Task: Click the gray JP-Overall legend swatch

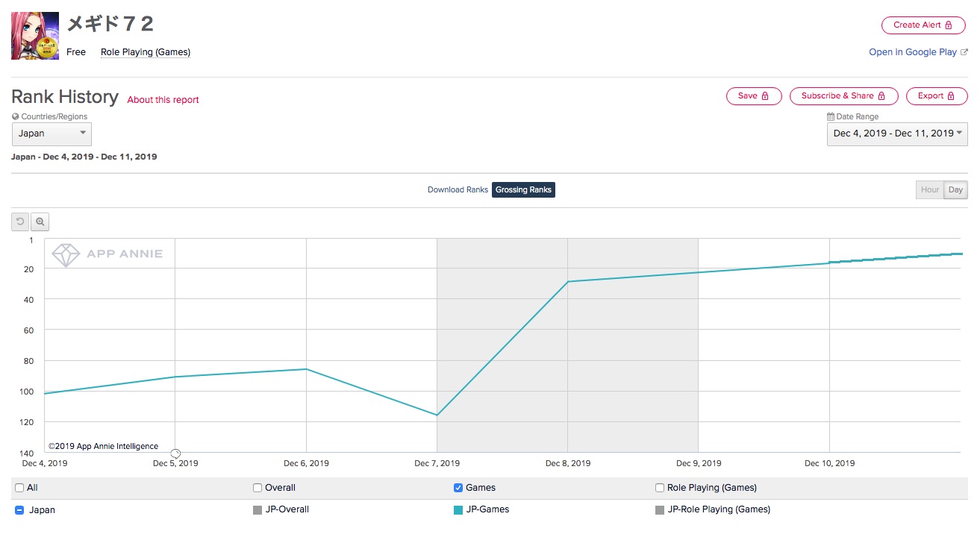Action: (258, 510)
